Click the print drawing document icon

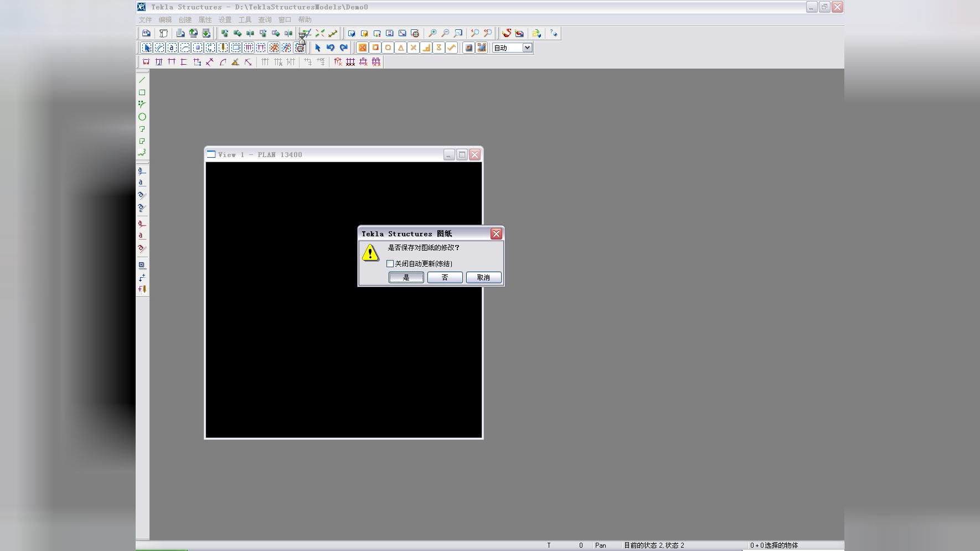180,33
